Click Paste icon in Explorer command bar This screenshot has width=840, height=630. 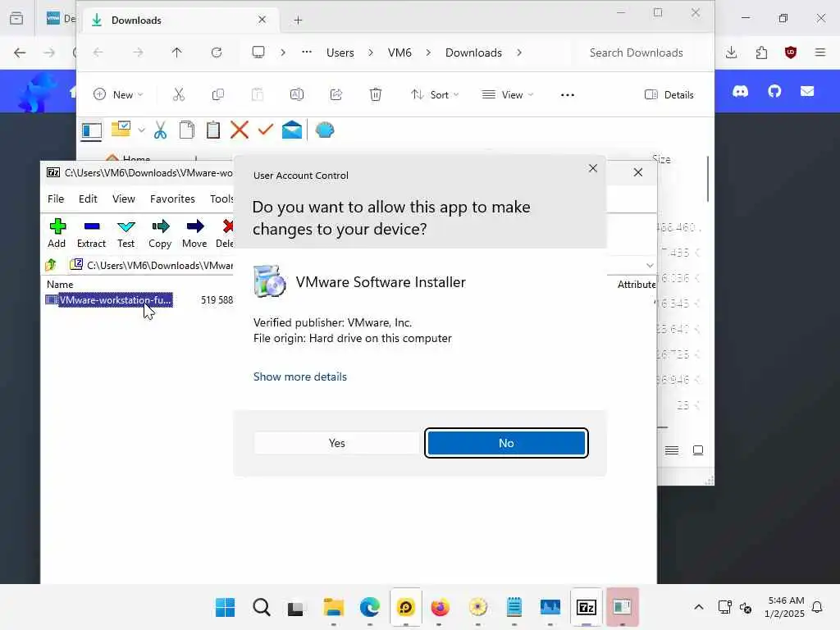tap(257, 95)
